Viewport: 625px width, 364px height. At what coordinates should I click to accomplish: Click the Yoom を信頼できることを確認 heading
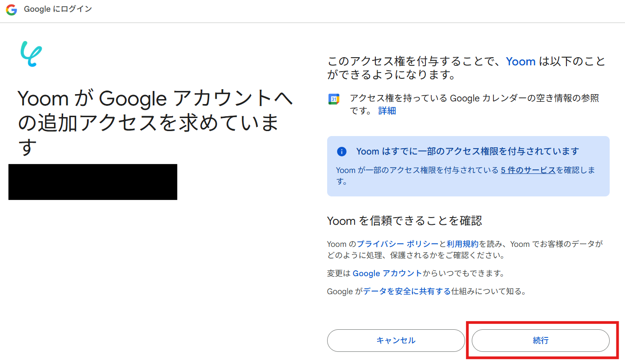coord(404,221)
